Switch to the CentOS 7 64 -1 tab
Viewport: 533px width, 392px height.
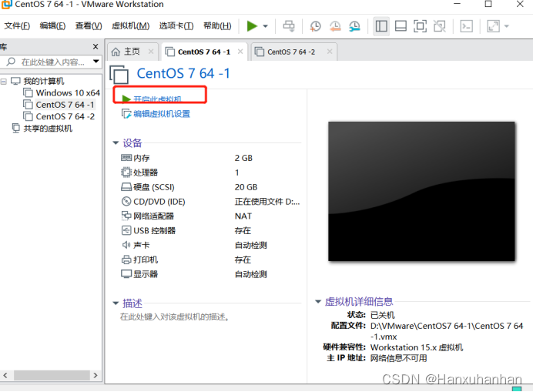pyautogui.click(x=203, y=52)
